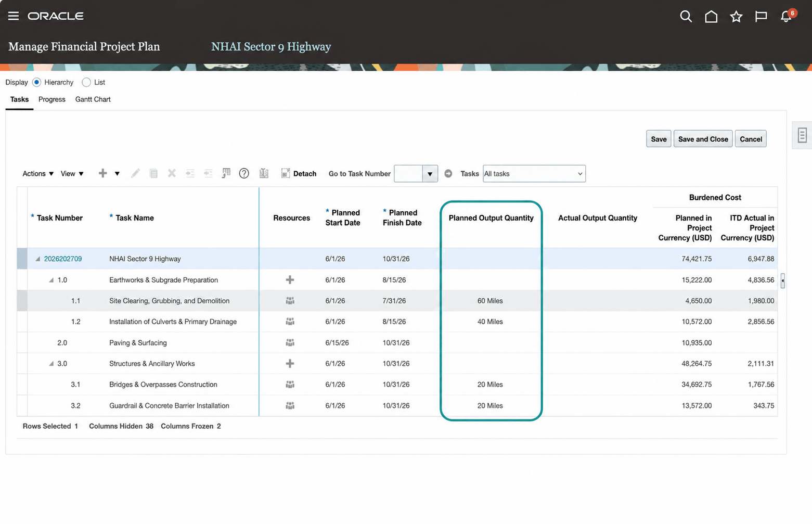Viewport: 812px width, 524px height.
Task: Click the table export toolbar icon
Action: point(226,173)
